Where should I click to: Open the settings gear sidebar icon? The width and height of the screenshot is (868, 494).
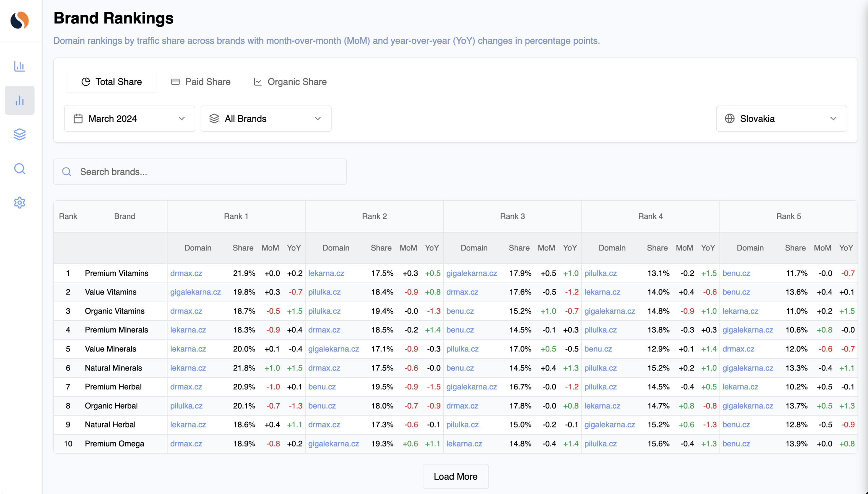click(19, 203)
